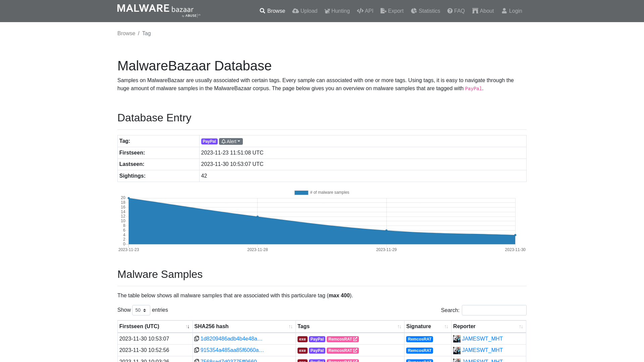The image size is (644, 362).
Task: Open the About page
Action: click(483, 11)
